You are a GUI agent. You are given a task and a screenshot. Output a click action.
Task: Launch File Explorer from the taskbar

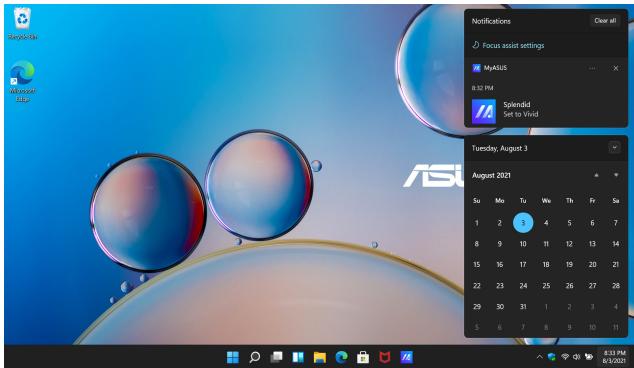coord(320,357)
